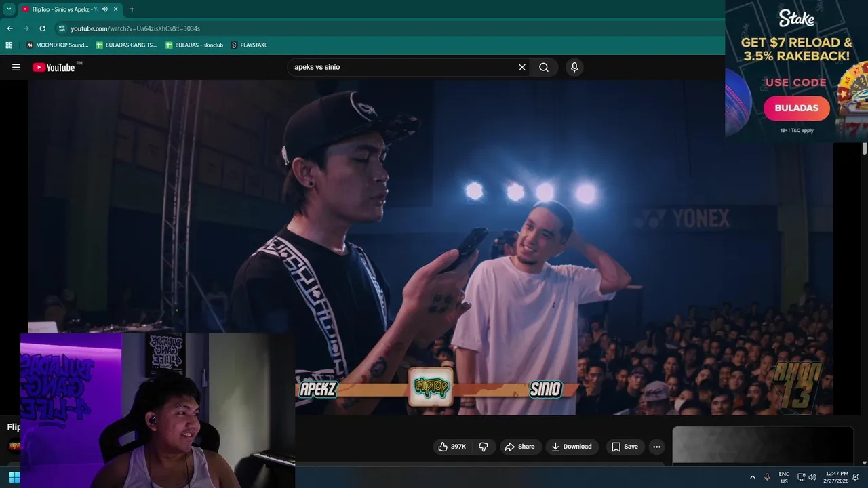Image resolution: width=868 pixels, height=488 pixels.
Task: Open the YouTube hamburger guide menu
Action: (x=16, y=67)
